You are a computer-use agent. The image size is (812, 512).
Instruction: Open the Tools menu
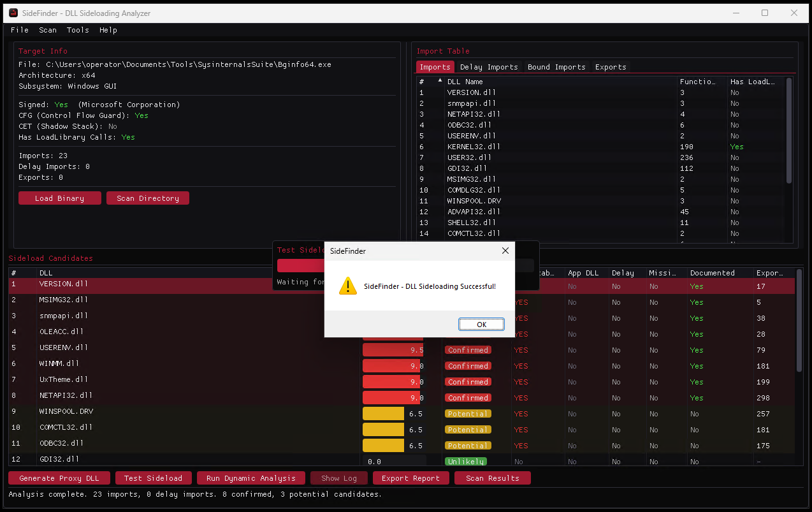(x=78, y=30)
